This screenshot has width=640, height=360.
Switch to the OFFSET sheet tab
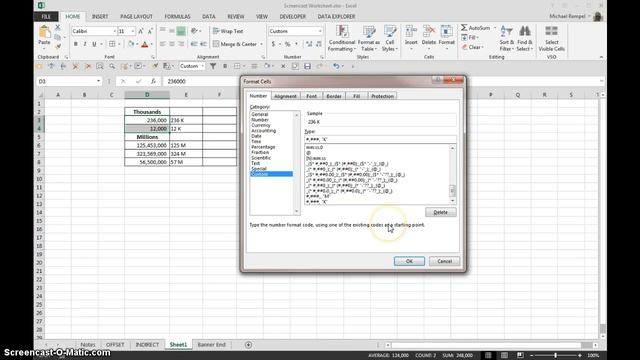[x=115, y=345]
